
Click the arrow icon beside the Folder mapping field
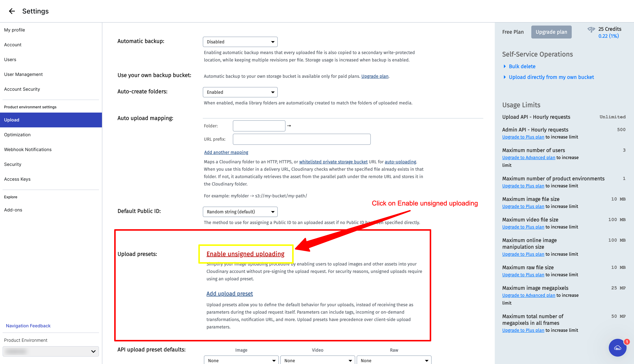coord(289,126)
